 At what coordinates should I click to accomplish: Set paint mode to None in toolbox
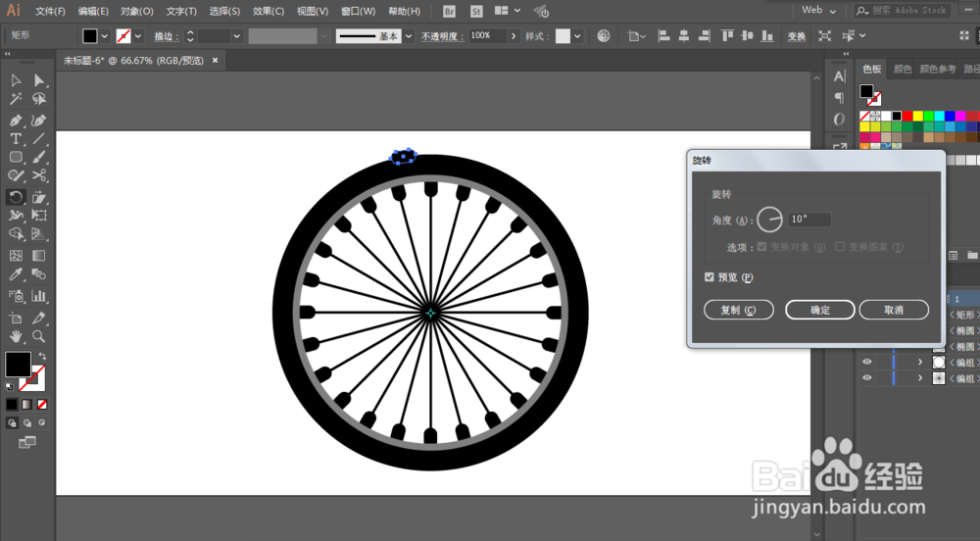tap(42, 405)
